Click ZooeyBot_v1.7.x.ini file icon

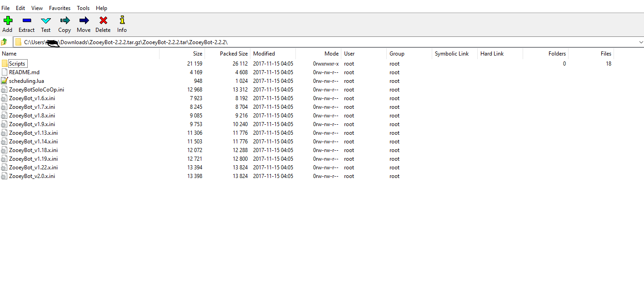5,107
